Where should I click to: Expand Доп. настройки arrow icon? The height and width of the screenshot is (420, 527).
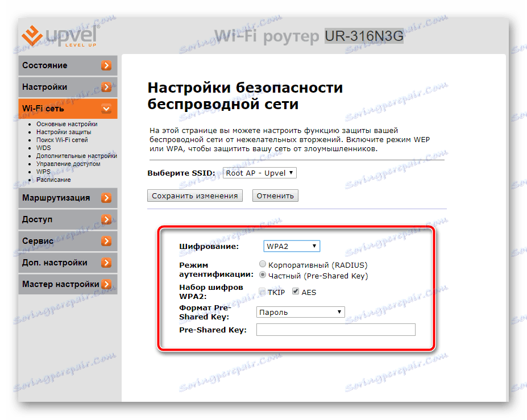(106, 263)
